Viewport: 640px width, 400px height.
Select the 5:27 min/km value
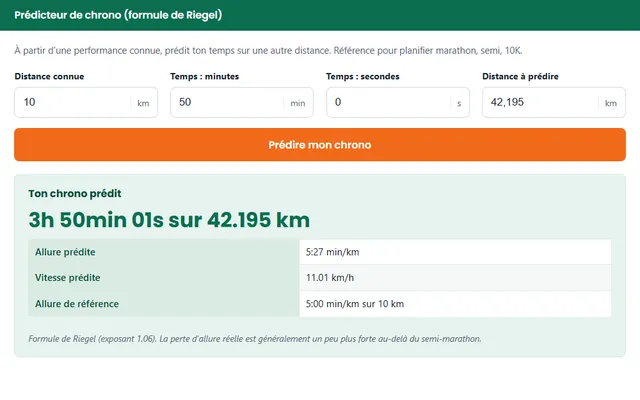pos(333,252)
